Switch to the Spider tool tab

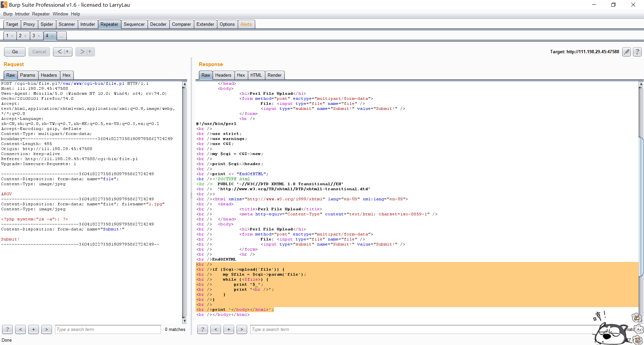coord(47,24)
